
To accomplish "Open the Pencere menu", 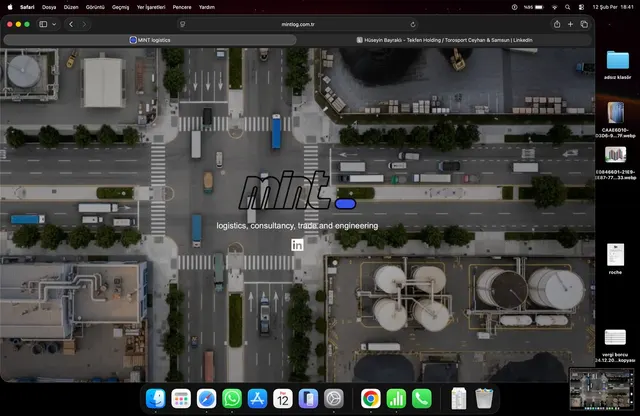I will point(182,7).
